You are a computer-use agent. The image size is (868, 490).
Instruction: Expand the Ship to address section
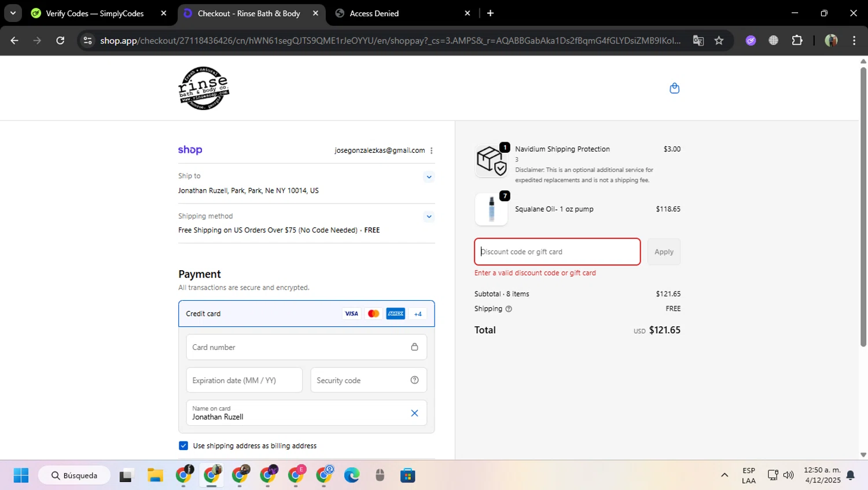coord(429,176)
